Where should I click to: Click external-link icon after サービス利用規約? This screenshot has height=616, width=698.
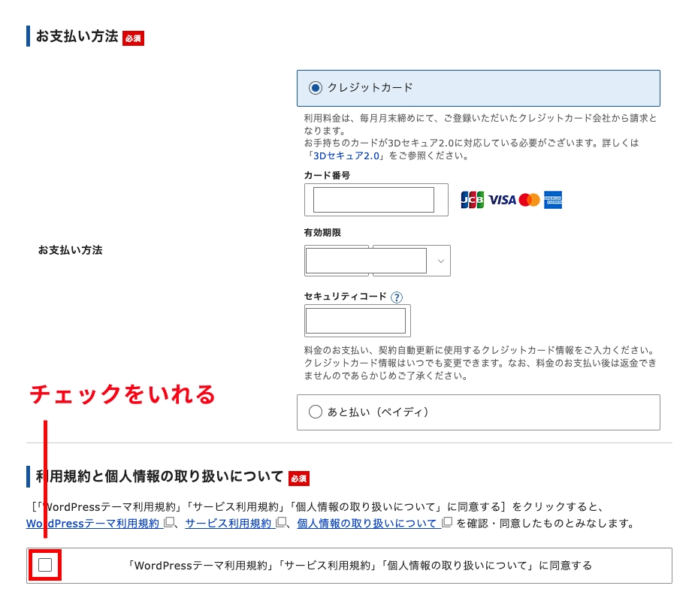[x=282, y=523]
